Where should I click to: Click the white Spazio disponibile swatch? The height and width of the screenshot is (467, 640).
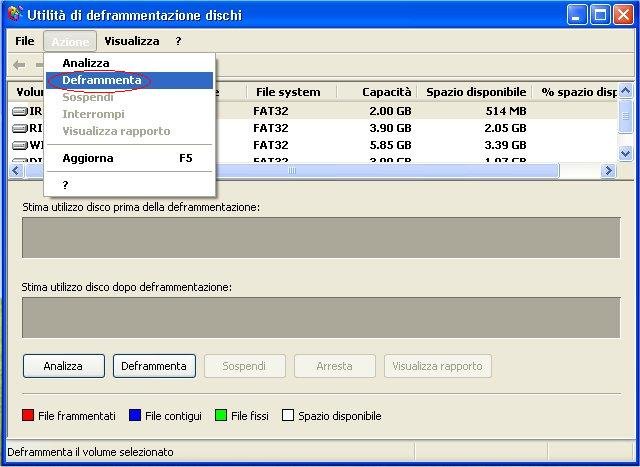pos(288,416)
